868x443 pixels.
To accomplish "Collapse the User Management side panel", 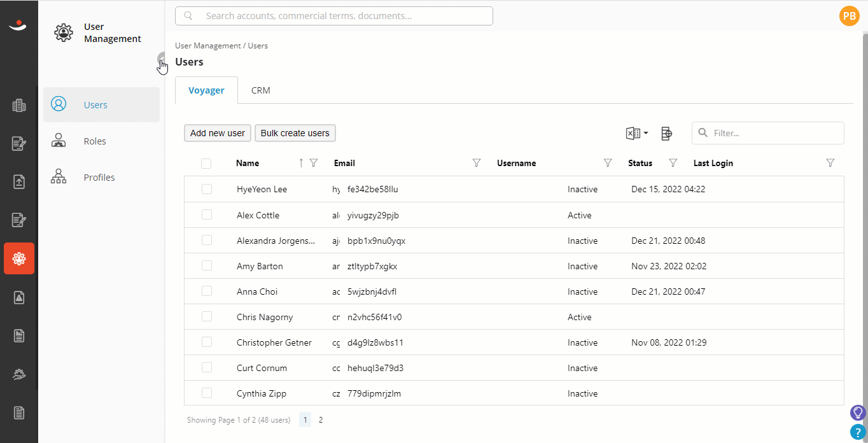I will 161,59.
